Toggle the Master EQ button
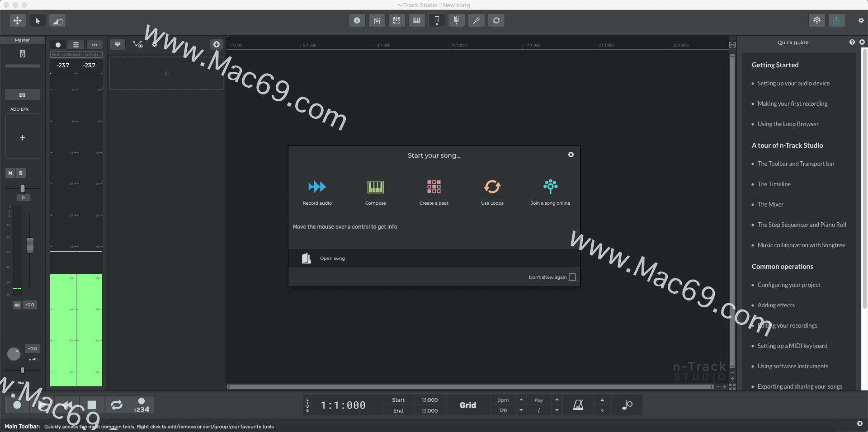The image size is (868, 432). coord(23,95)
